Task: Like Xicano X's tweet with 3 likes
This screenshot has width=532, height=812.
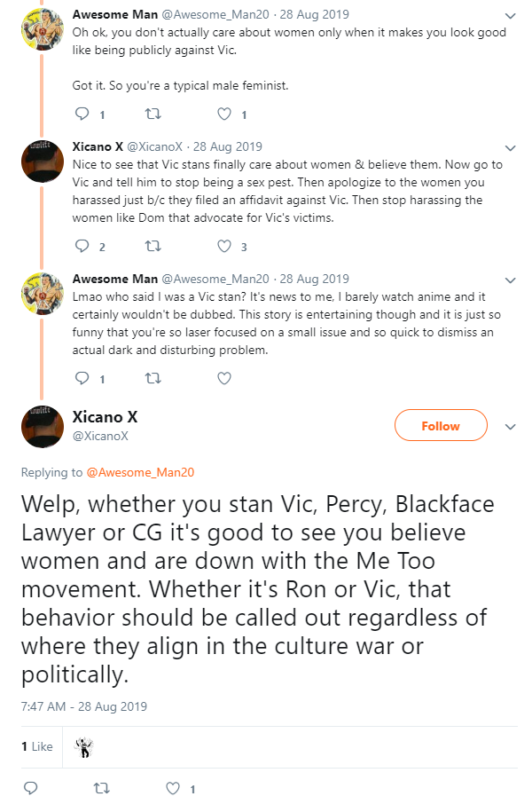Action: [224, 246]
